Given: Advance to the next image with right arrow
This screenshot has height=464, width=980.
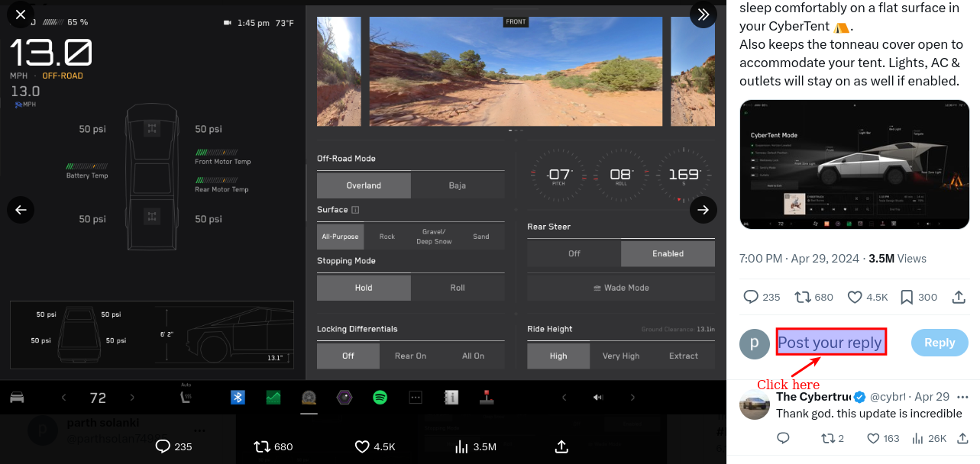Looking at the screenshot, I should click(x=703, y=209).
